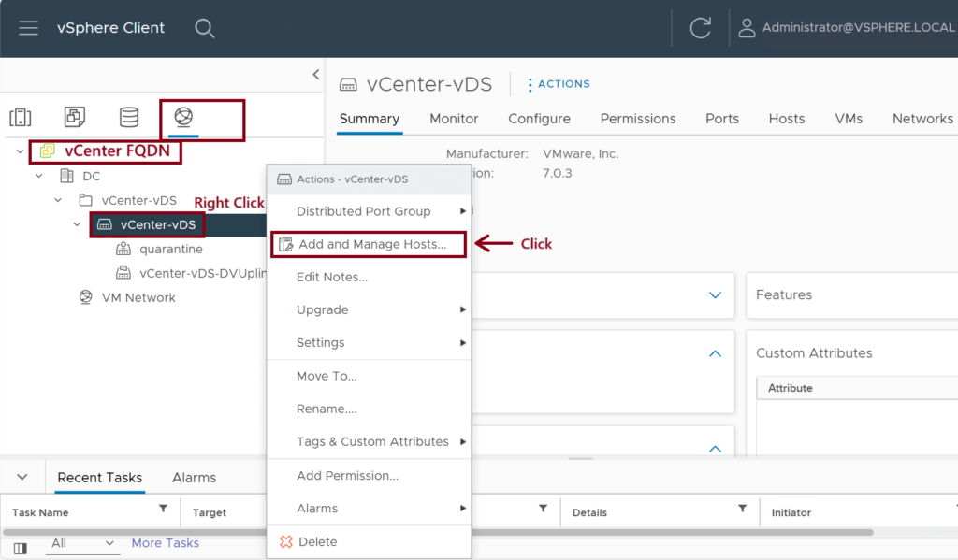Open the Alarms submenu in context menu
This screenshot has height=560, width=958.
click(x=369, y=508)
